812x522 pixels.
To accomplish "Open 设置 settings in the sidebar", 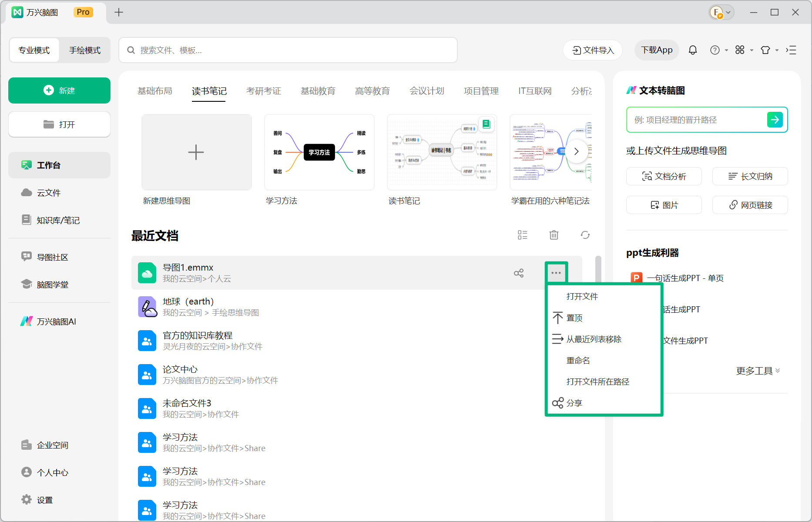I will click(59, 500).
